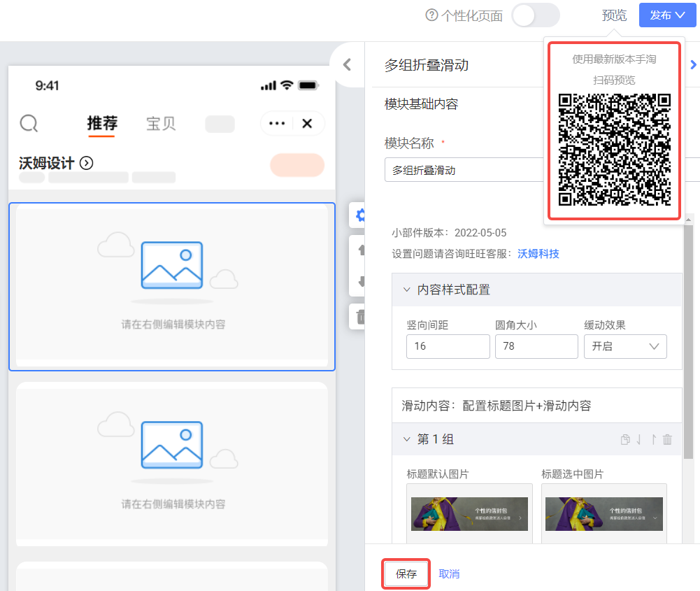Image resolution: width=700 pixels, height=591 pixels.
Task: Move 第 1 组 down with the down-arrow icon
Action: coord(639,440)
